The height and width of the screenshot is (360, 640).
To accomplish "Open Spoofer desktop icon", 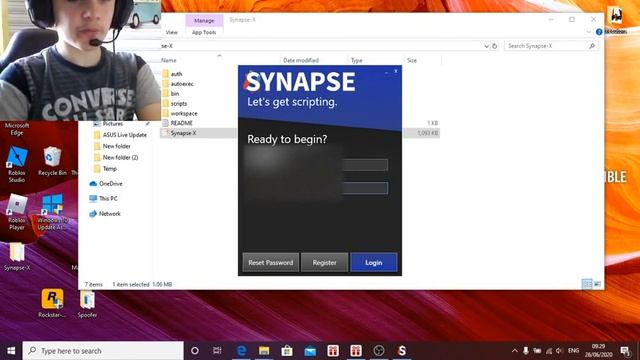I will [x=87, y=304].
